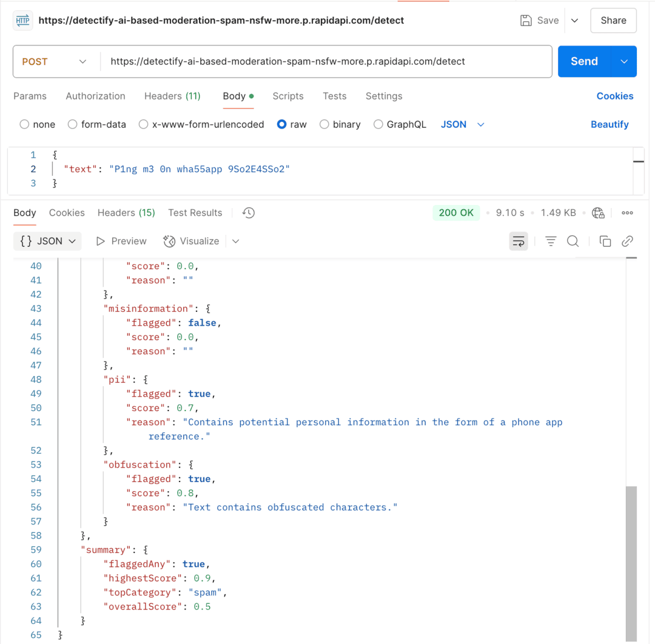Screen dimensions: 655x644
Task: Open the JSON body format dropdown
Action: [462, 124]
